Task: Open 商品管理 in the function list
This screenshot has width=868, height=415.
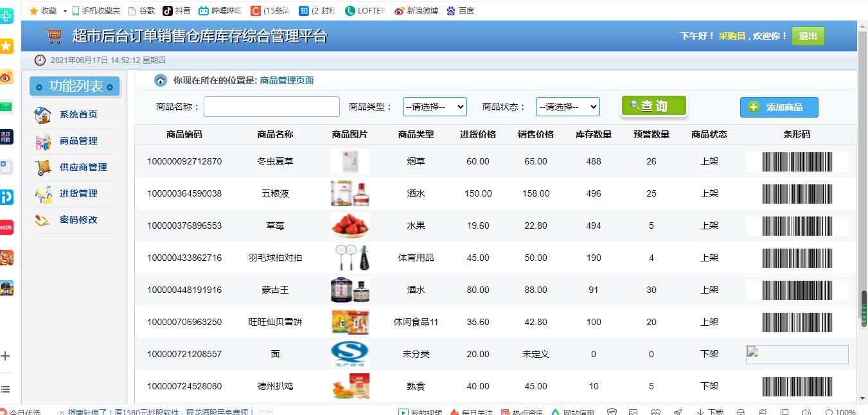Action: 78,141
